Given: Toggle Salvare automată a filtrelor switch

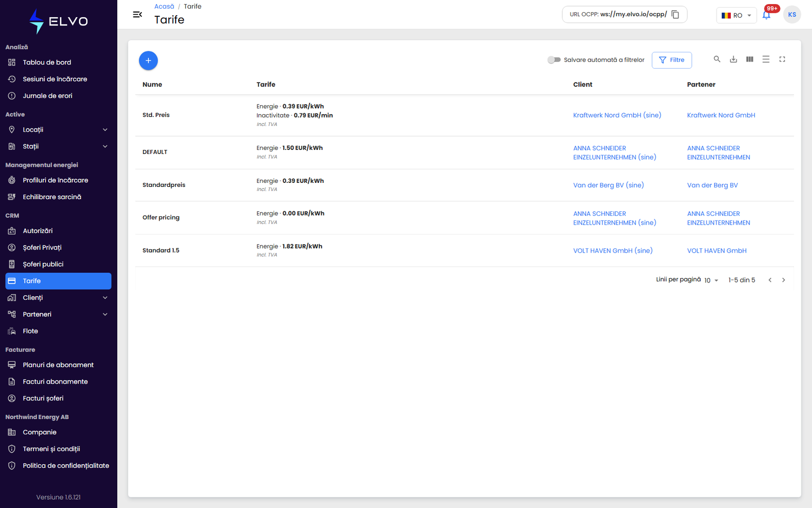Looking at the screenshot, I should 554,60.
